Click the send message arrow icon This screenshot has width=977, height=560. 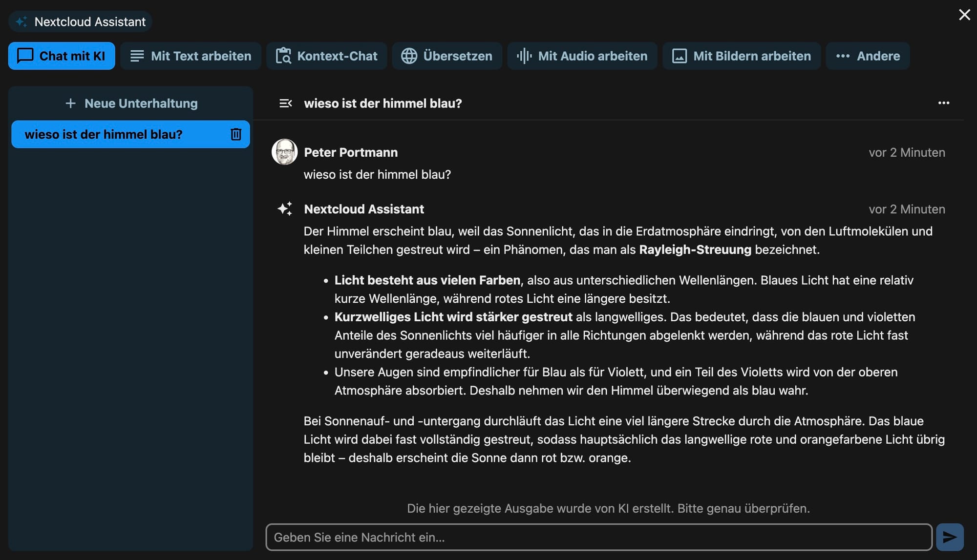[950, 537]
